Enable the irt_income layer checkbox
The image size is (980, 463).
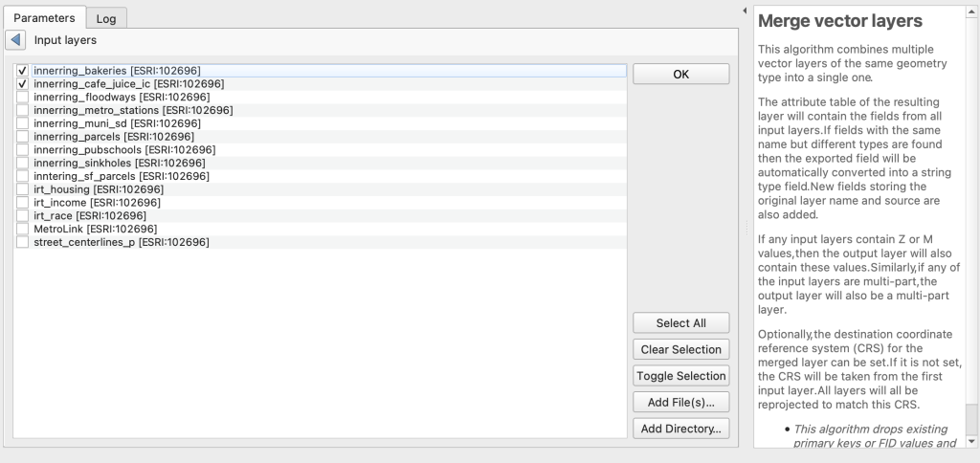[22, 203]
